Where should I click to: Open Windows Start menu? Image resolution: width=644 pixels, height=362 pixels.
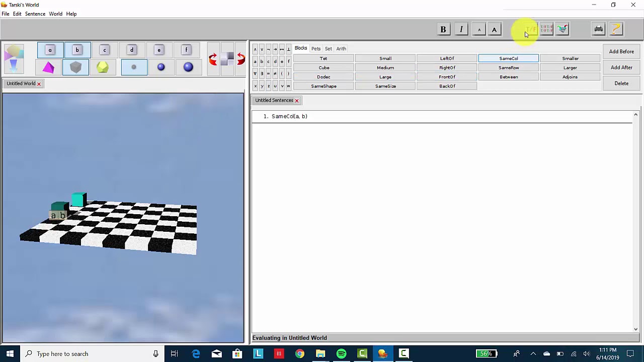pyautogui.click(x=10, y=353)
